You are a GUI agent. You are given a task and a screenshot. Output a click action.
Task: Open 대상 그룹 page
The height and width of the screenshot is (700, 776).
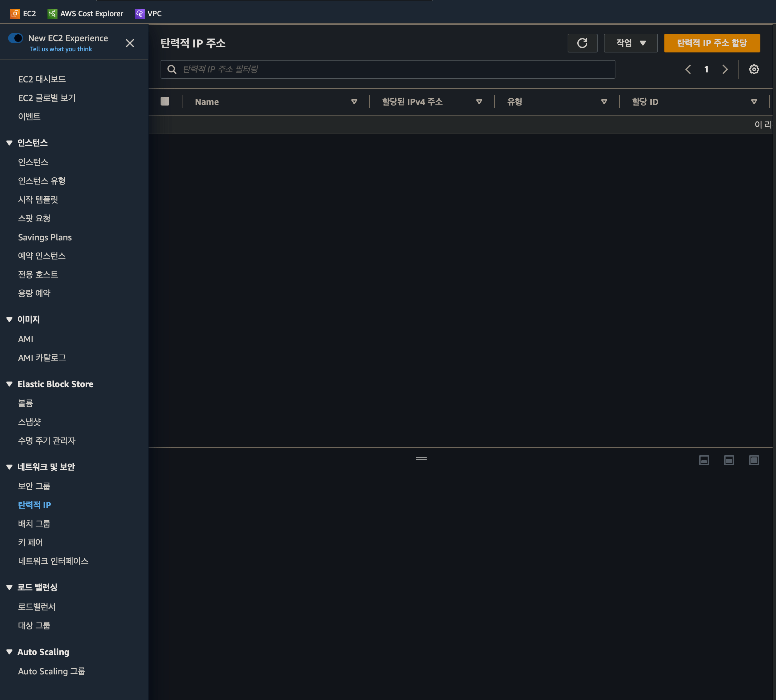point(34,625)
